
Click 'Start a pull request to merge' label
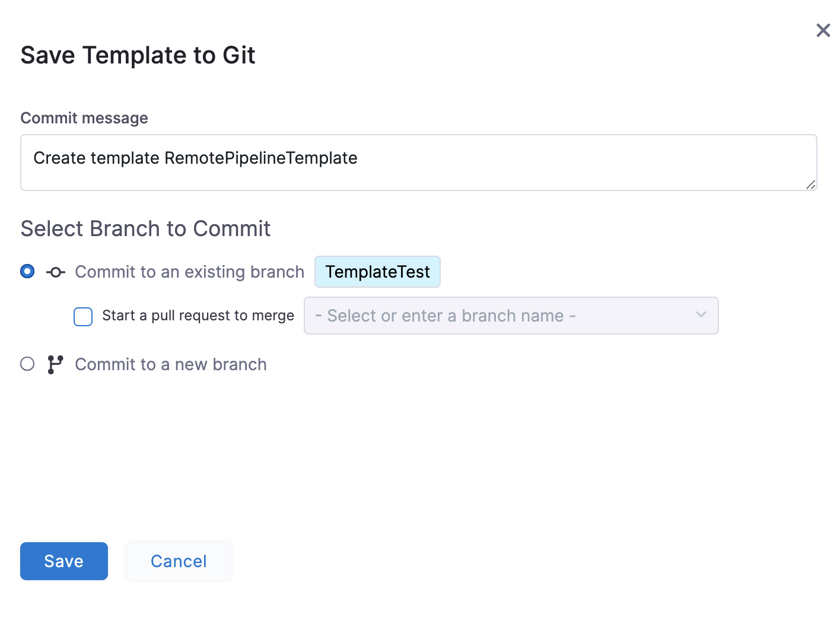click(x=198, y=316)
